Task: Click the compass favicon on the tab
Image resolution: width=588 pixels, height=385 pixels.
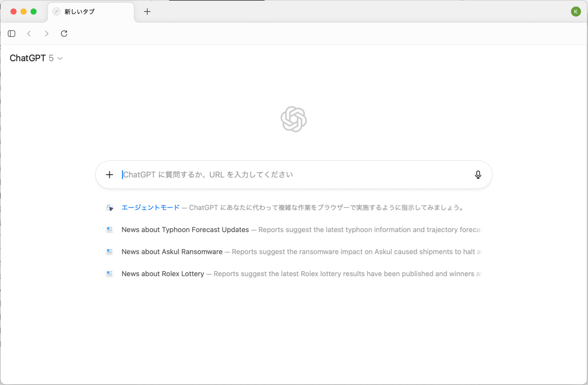Action: pos(57,12)
